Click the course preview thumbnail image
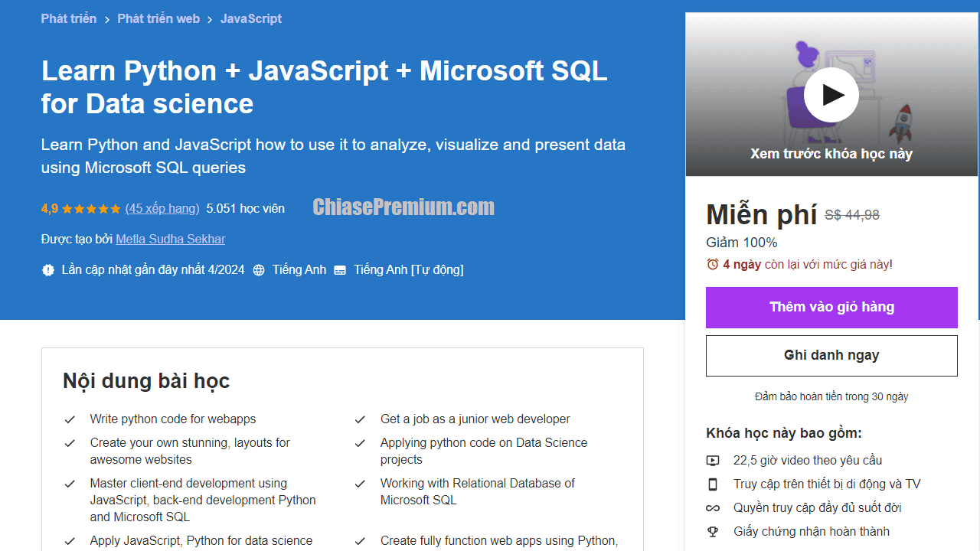The height and width of the screenshot is (551, 980). [x=831, y=94]
